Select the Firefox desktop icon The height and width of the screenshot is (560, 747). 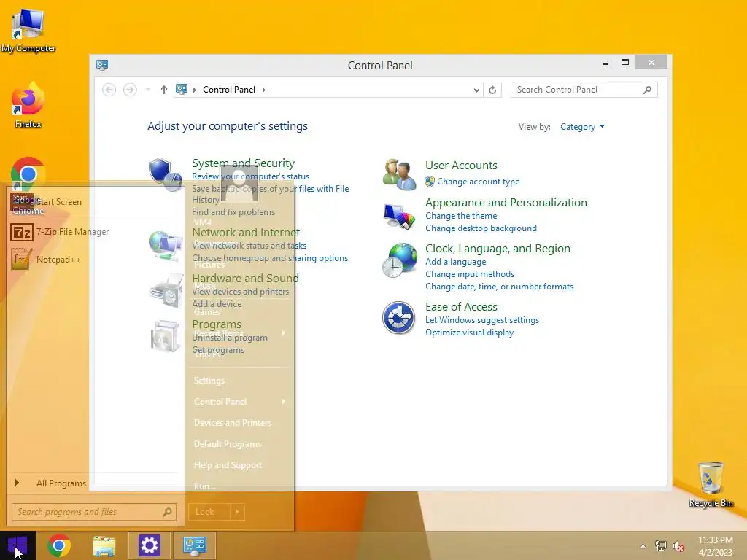click(x=28, y=105)
